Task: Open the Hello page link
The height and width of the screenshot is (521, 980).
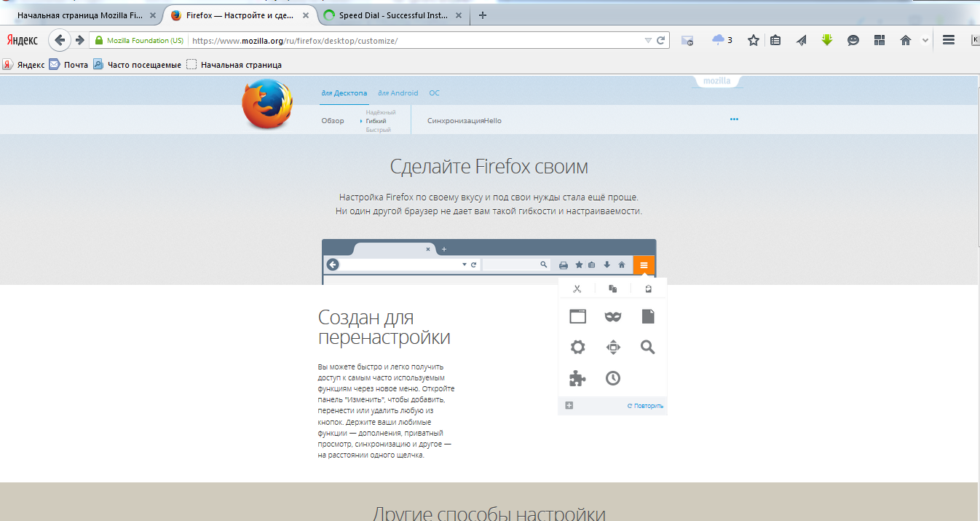Action: 493,121
